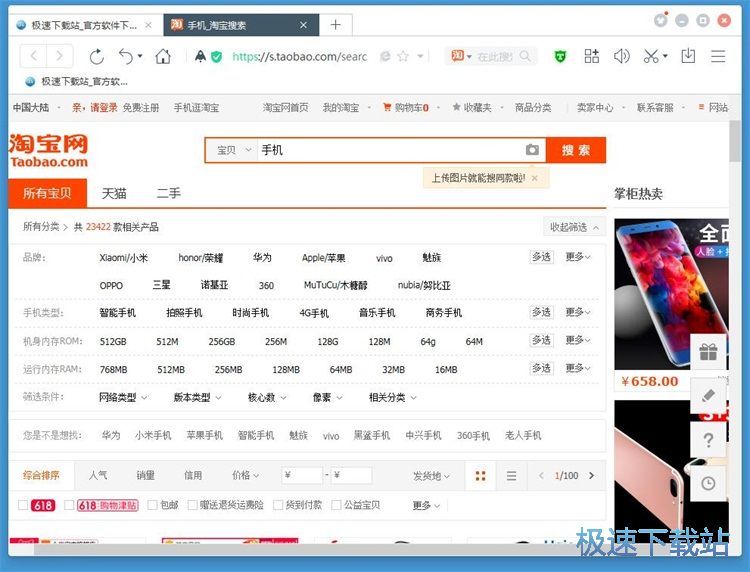The image size is (750, 572).
Task: Select the 二手 tab
Action: 168,194
